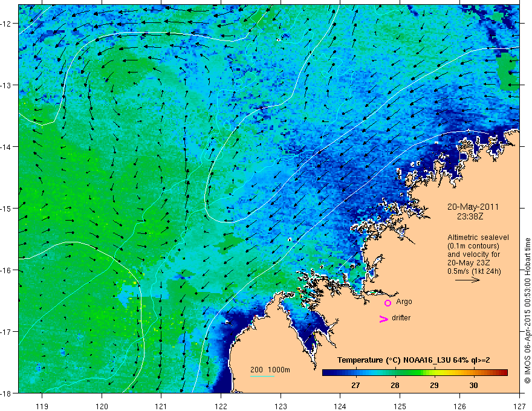Viewport: 532px width, 411px height.
Task: Click the color bar tick label 29
Action: 434,385
